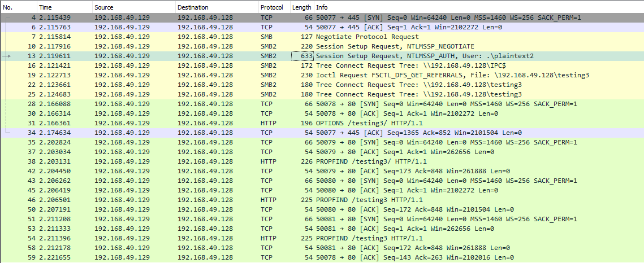Sort by the Source column header
Screen dimensions: 644x263
point(134,7)
